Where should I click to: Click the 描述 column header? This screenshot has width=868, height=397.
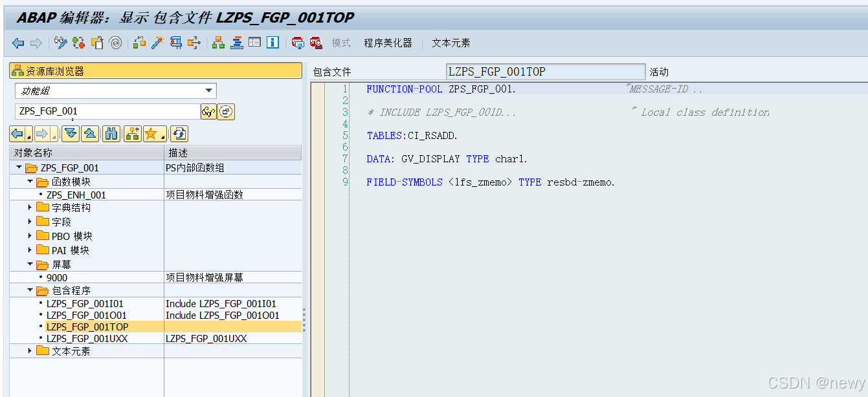pyautogui.click(x=233, y=153)
